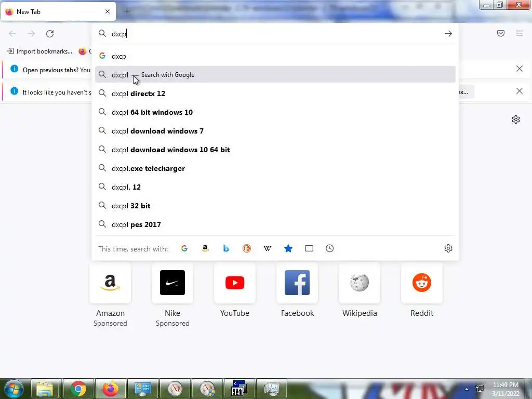Choose suggestion 'dxcpl 32 bit'
This screenshot has height=399, width=532.
coord(275,206)
